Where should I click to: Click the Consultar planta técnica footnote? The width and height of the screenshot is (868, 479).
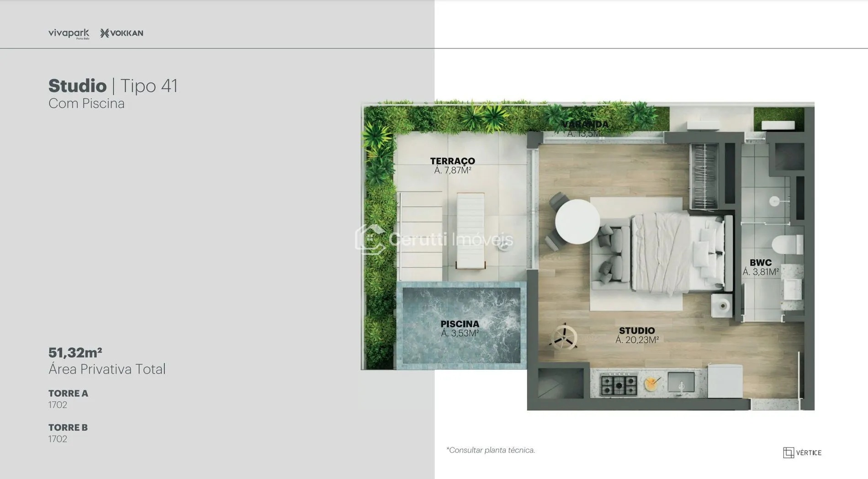pyautogui.click(x=490, y=450)
